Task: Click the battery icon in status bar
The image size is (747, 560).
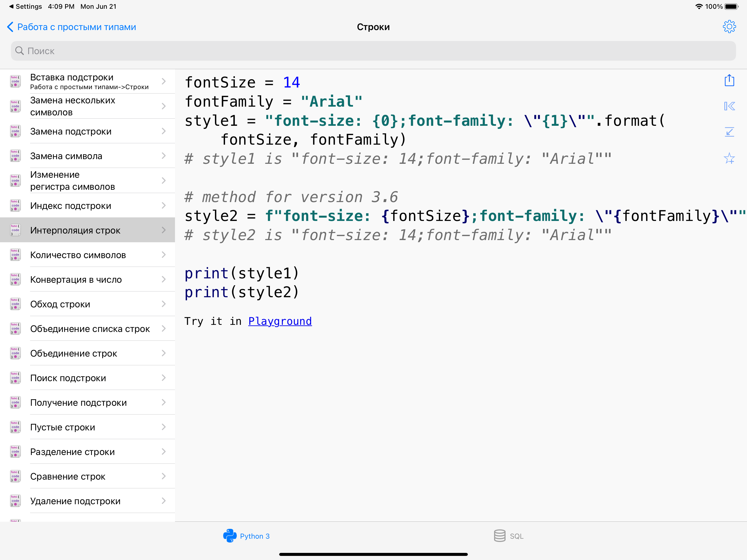Action: point(731,6)
